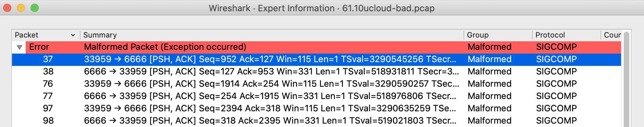Click the Count column header
The width and height of the screenshot is (644, 127).
pos(611,35)
